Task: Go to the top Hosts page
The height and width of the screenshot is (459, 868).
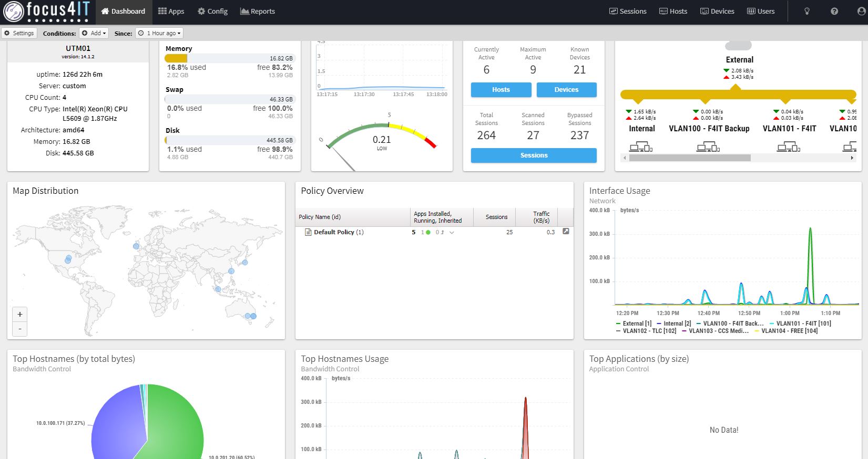Action: pos(673,12)
